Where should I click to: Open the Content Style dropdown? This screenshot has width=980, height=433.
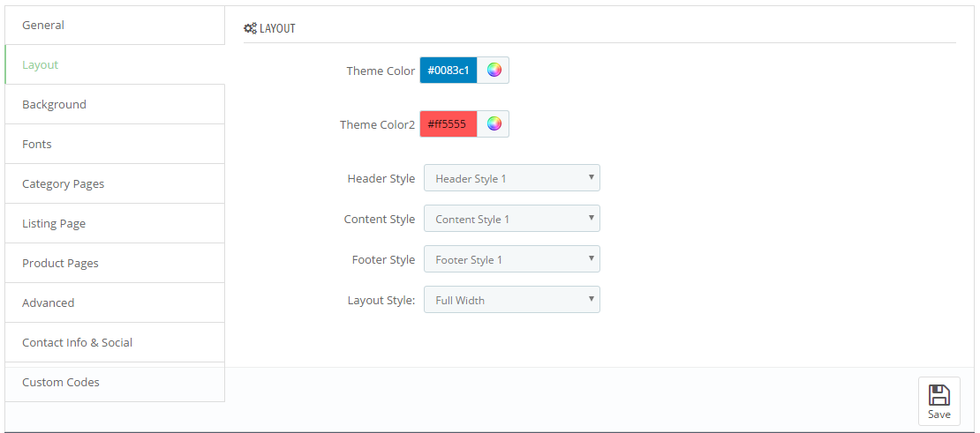coord(511,219)
